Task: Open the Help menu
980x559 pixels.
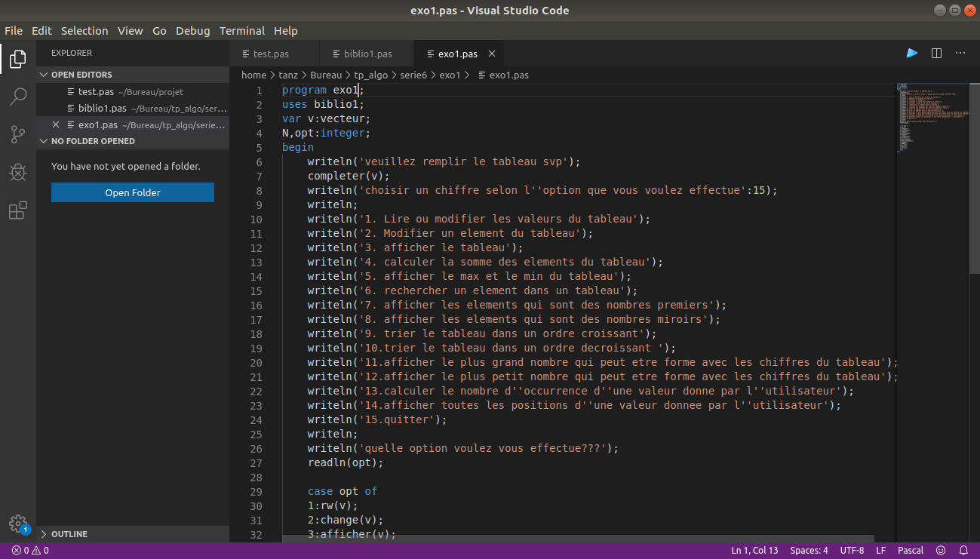Action: (286, 31)
